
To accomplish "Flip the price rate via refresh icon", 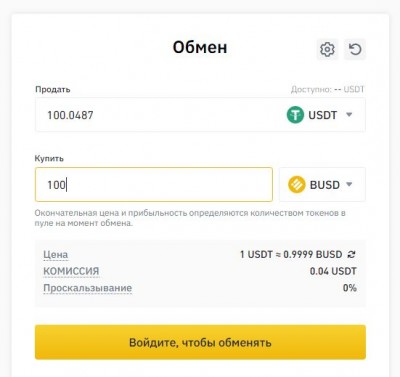I will point(351,255).
